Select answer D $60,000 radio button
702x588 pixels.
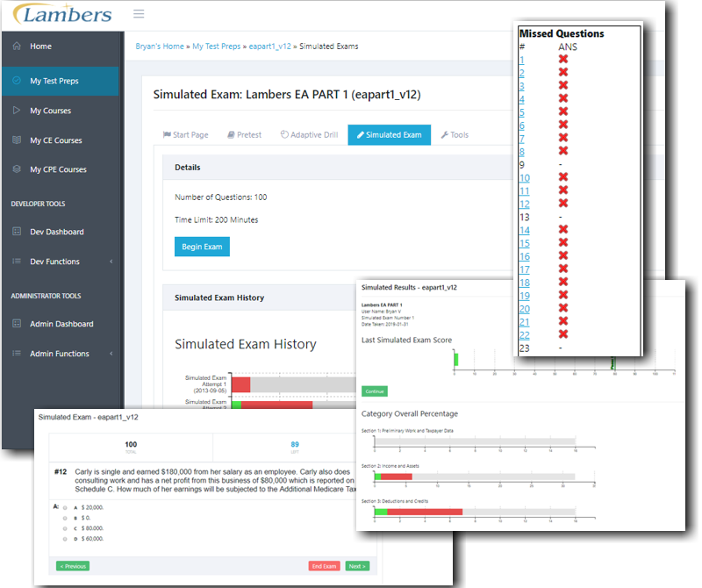tap(65, 539)
